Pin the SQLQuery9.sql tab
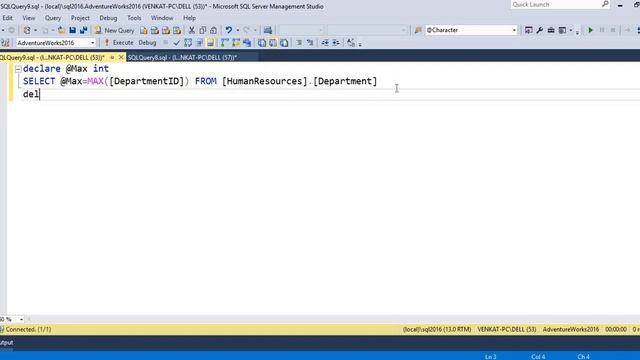Image resolution: width=640 pixels, height=360 pixels. point(112,58)
